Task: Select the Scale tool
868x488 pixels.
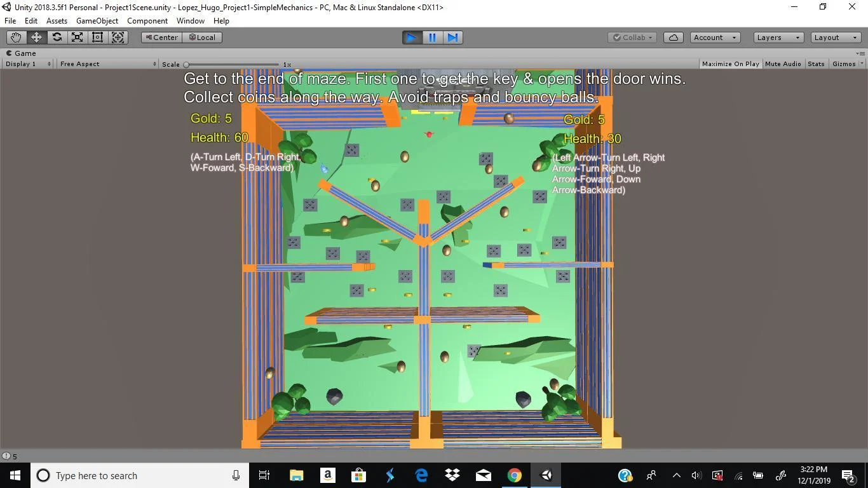Action: click(x=77, y=37)
